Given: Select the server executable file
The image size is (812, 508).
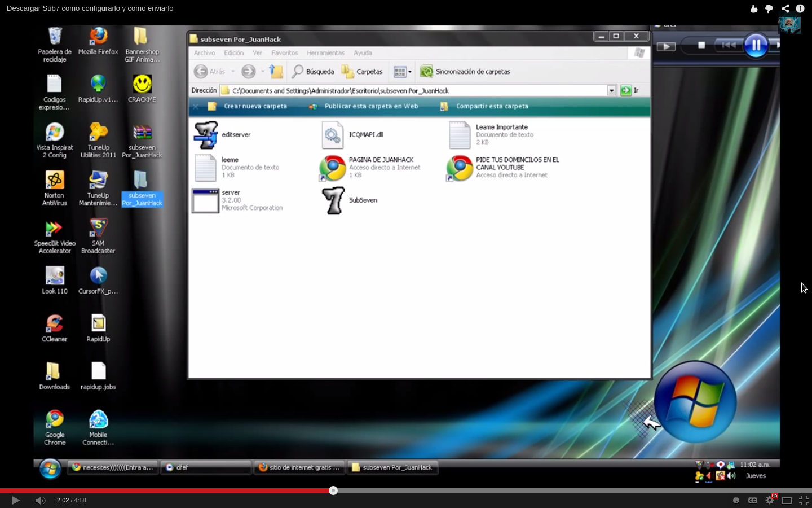Looking at the screenshot, I should [237, 200].
